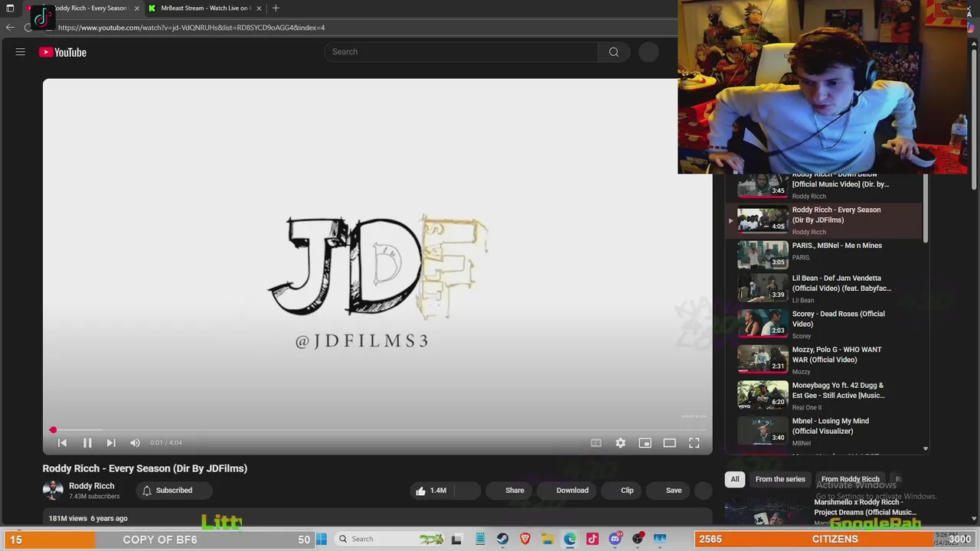This screenshot has width=980, height=551.
Task: Open the Roddy Ricch channel name link
Action: pyautogui.click(x=92, y=486)
